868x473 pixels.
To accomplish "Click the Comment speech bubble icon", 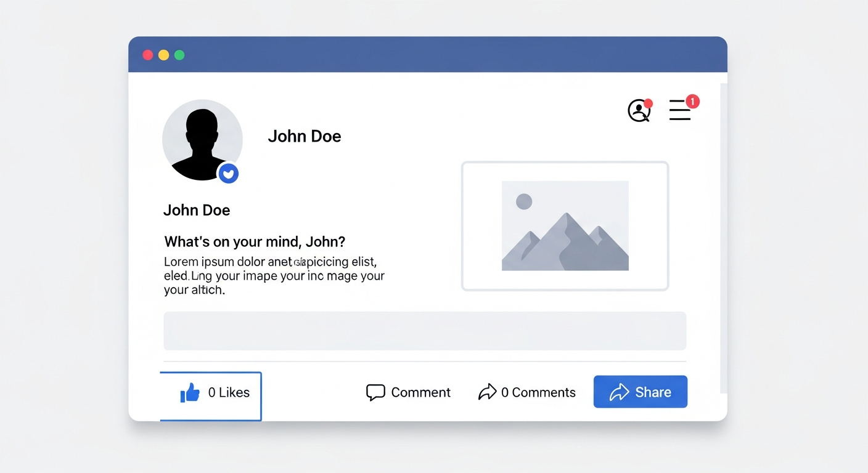I will [x=374, y=392].
